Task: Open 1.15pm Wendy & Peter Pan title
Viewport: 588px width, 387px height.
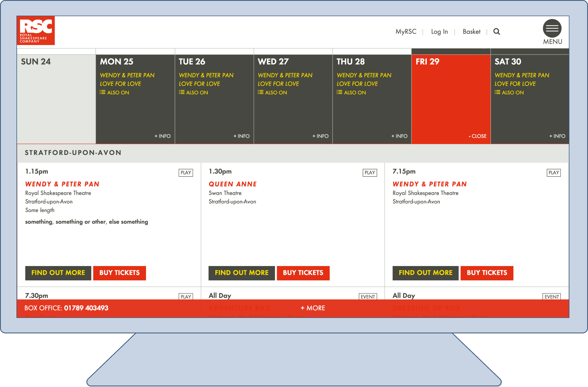Action: pyautogui.click(x=62, y=184)
